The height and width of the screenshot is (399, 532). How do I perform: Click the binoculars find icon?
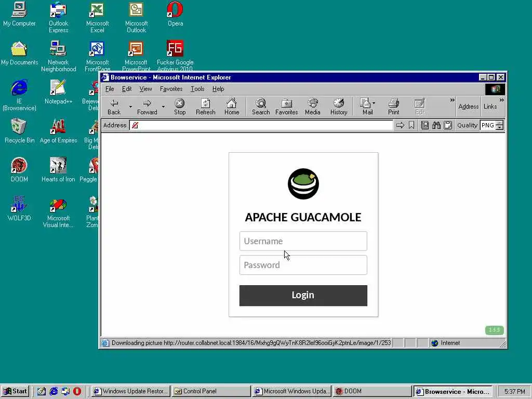436,125
